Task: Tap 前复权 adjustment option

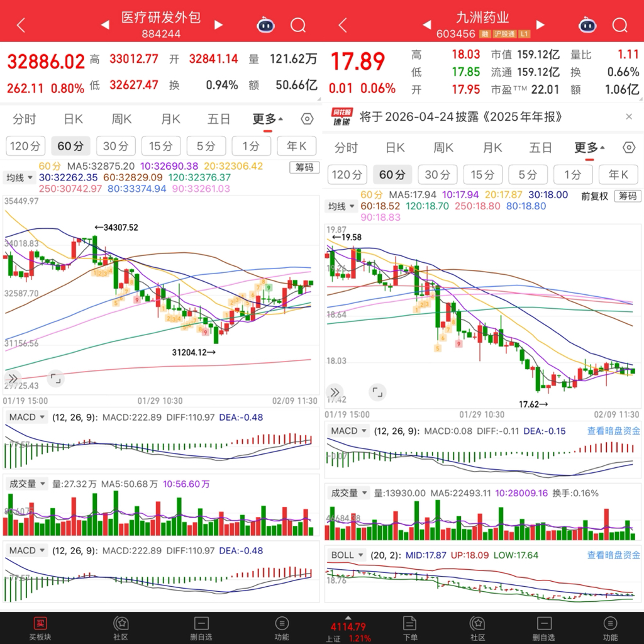Action: (594, 196)
